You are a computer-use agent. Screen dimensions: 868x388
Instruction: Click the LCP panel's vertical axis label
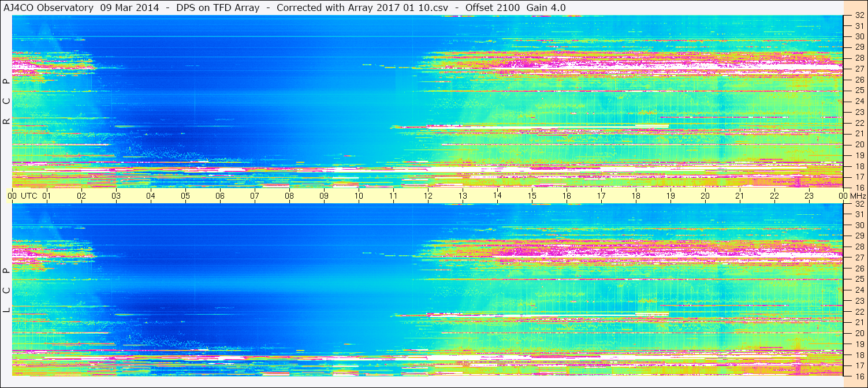(x=6, y=290)
